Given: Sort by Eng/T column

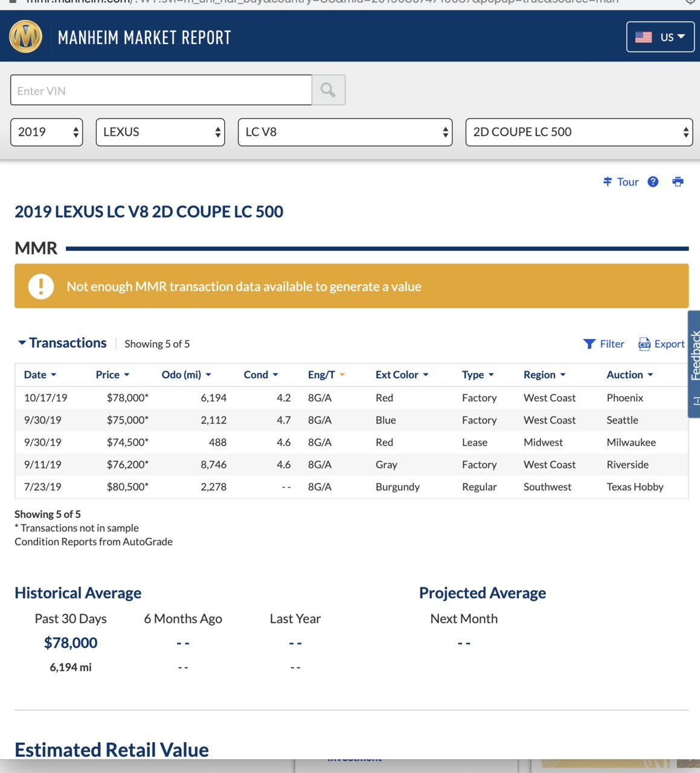Looking at the screenshot, I should [326, 375].
